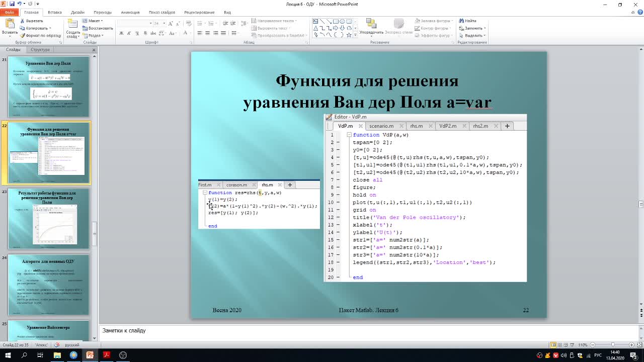Collapse the ribbon with the caret icon
644x362 pixels.
pyautogui.click(x=633, y=12)
